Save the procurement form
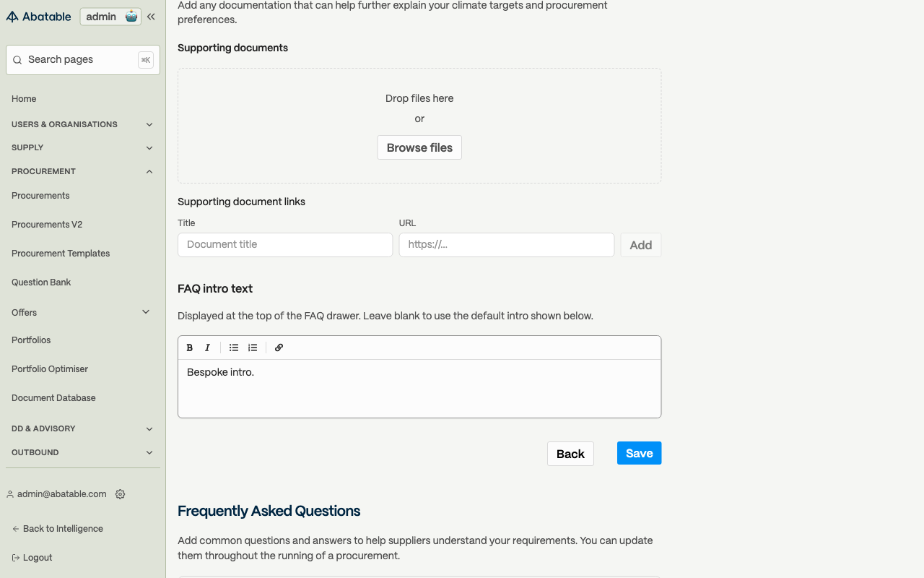Screen dimensions: 924x578 coord(639,453)
